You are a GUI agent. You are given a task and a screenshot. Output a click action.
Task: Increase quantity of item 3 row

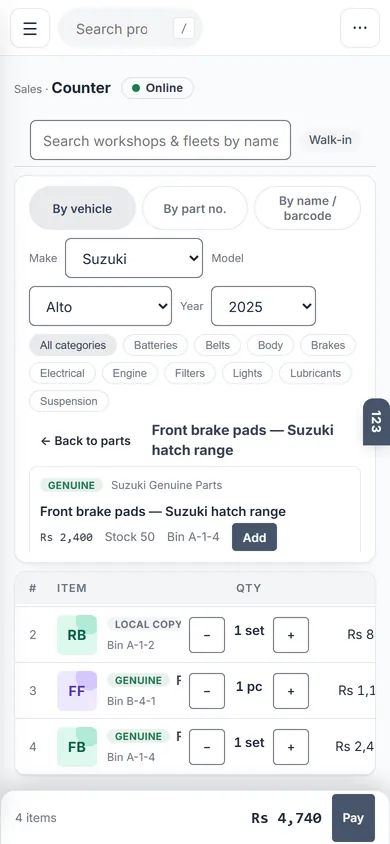point(291,691)
